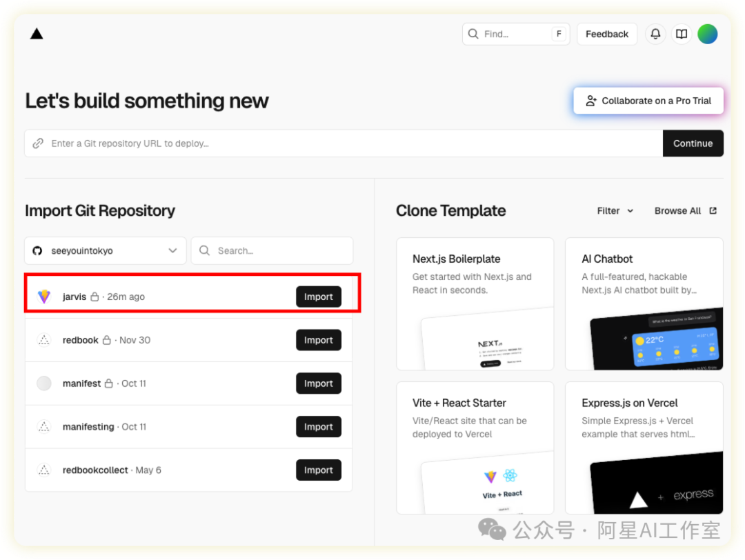Click the redbook repository name
This screenshot has height=560, width=745.
click(x=80, y=340)
